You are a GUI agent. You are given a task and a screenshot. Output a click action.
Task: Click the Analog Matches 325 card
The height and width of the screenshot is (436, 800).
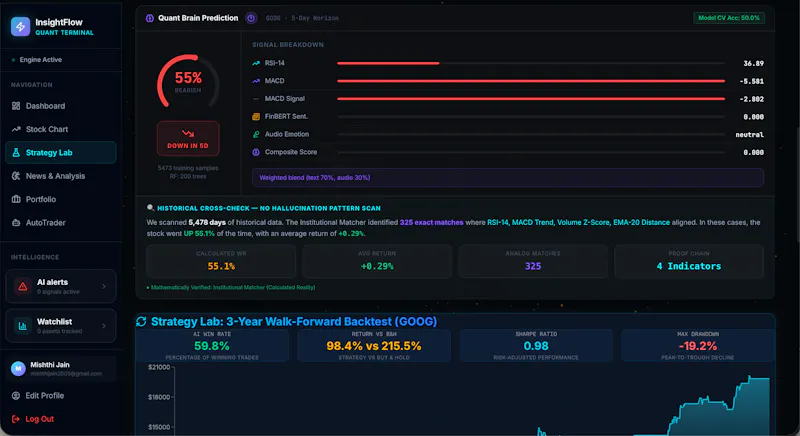click(x=533, y=261)
